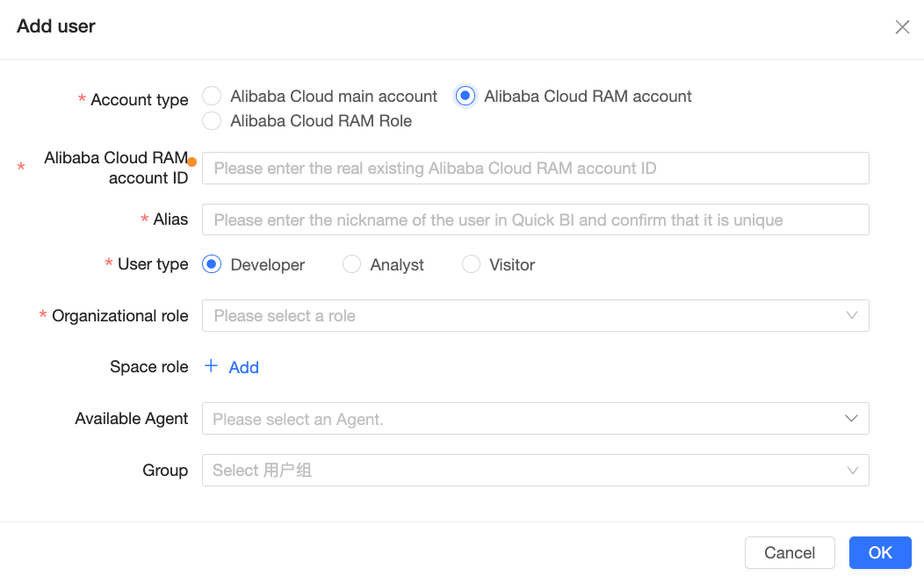This screenshot has height=583, width=924.
Task: Click the 'Space role' label
Action: pyautogui.click(x=149, y=367)
